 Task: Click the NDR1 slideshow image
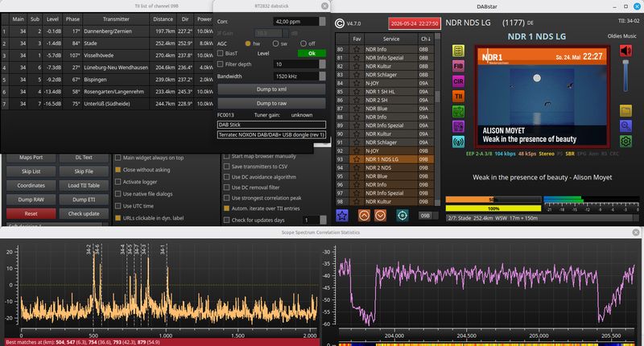click(542, 97)
